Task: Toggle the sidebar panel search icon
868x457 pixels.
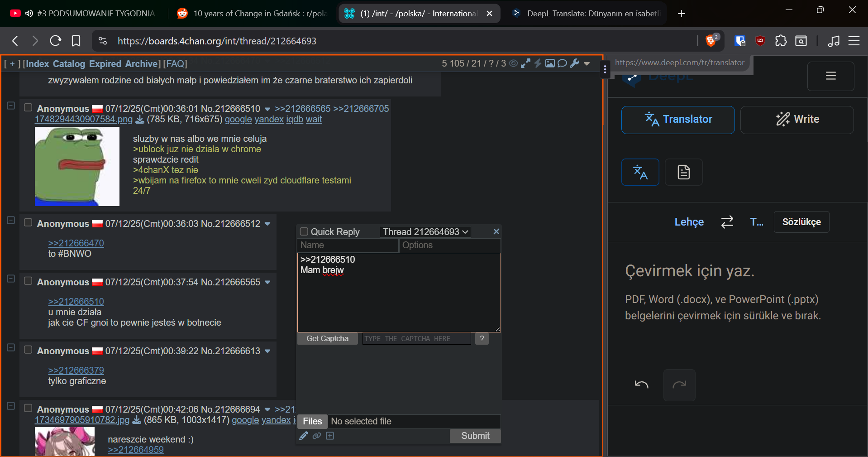Action: (801, 41)
